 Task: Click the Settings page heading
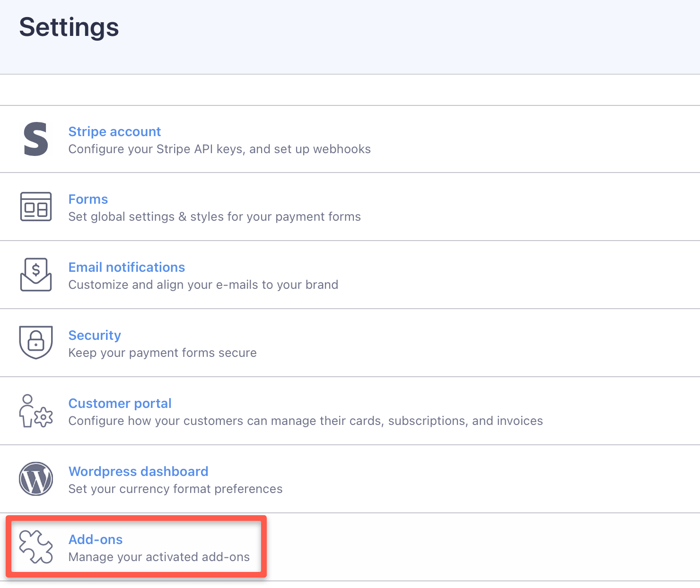point(69,27)
